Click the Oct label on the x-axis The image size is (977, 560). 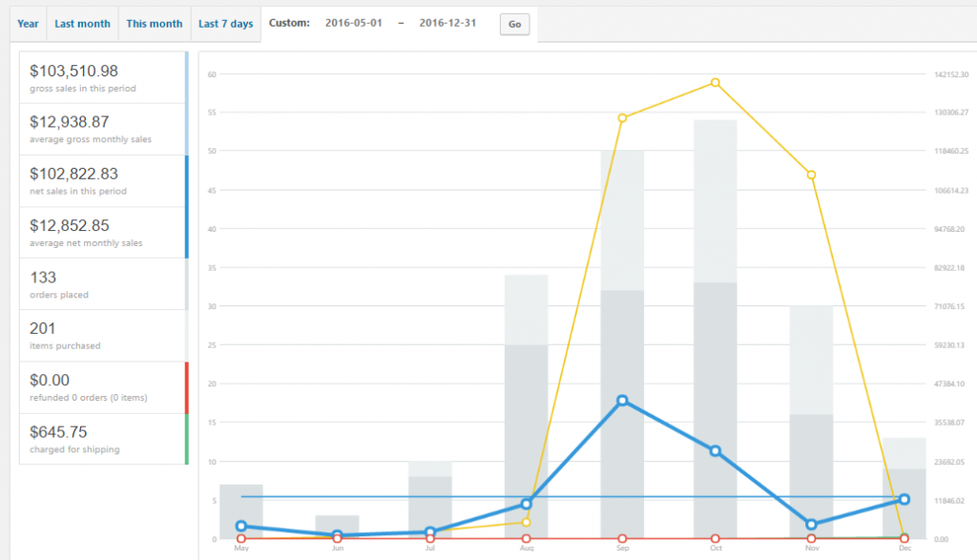(716, 549)
